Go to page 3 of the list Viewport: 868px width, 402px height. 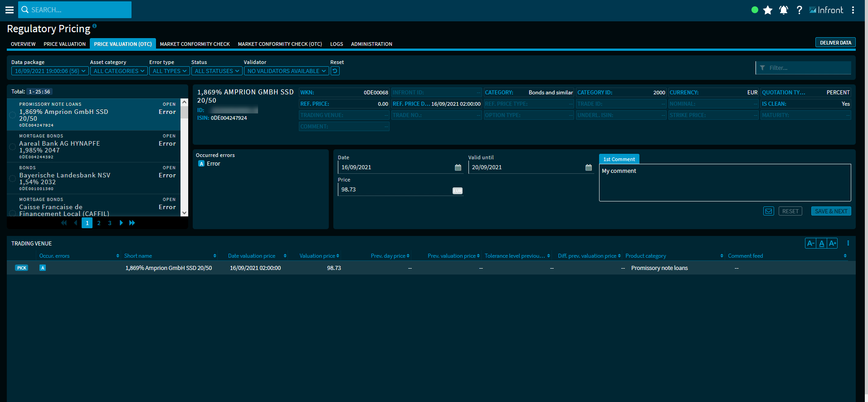click(x=110, y=223)
